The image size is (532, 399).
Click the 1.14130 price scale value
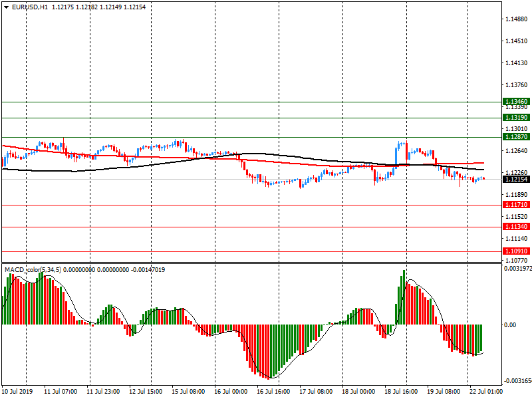[517, 63]
